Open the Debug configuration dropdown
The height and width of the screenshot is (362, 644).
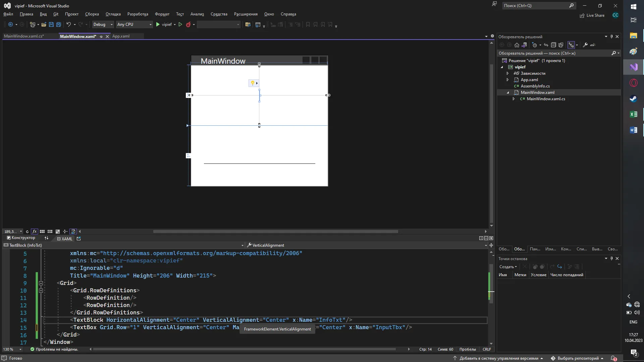click(x=103, y=24)
